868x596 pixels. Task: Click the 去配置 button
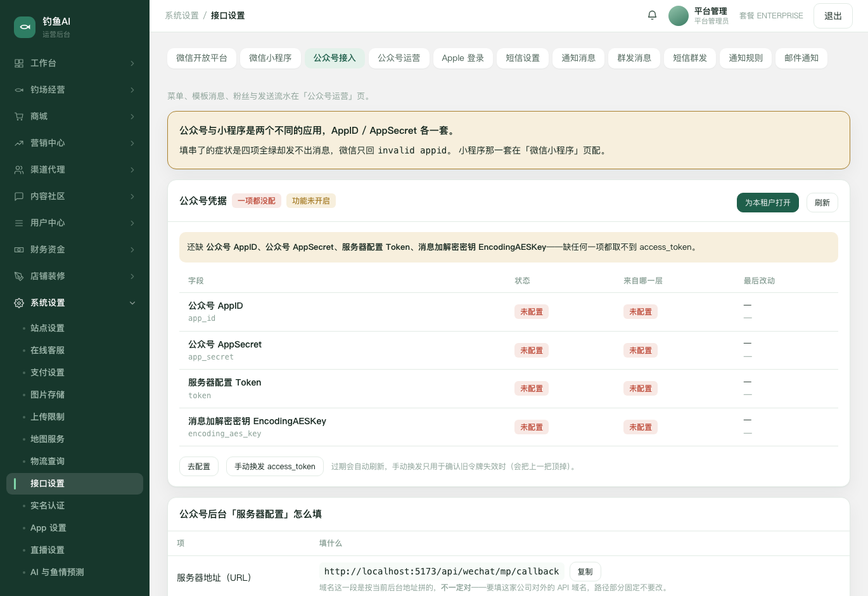coord(199,467)
